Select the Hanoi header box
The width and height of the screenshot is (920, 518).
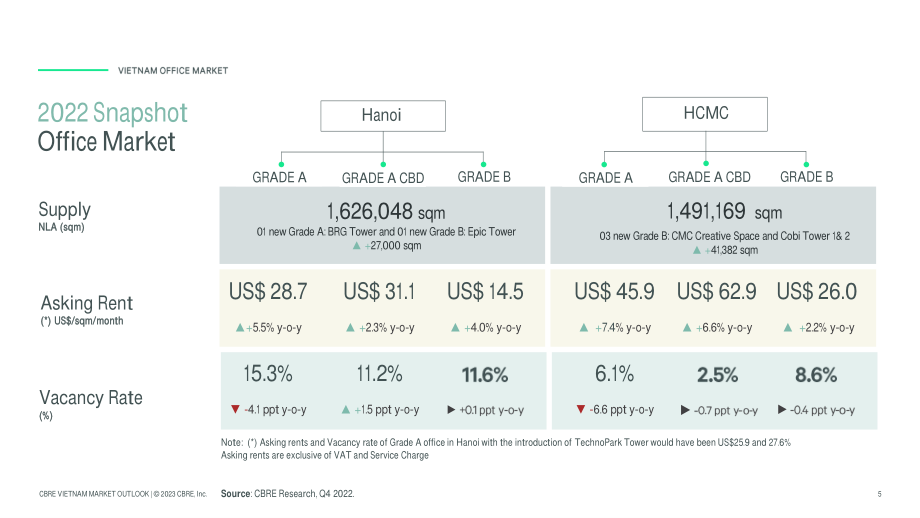tap(383, 116)
